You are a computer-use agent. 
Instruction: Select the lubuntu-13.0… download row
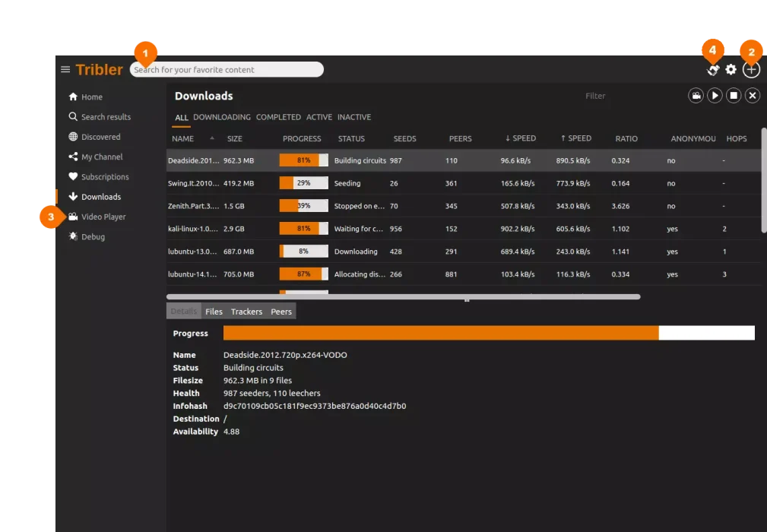click(464, 252)
